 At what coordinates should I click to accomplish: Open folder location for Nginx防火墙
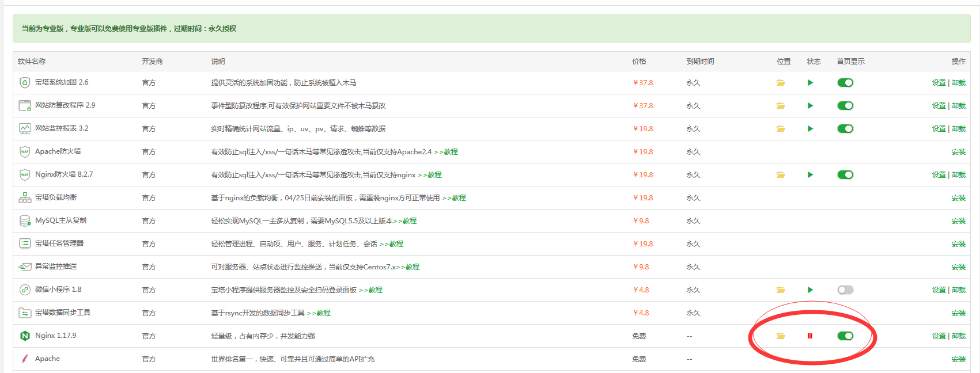tap(781, 175)
